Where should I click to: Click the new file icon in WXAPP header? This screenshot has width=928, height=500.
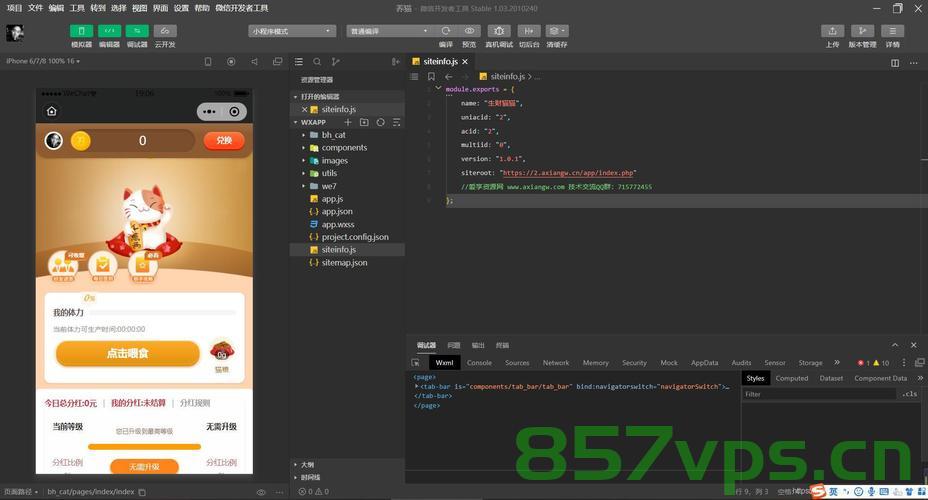click(348, 122)
